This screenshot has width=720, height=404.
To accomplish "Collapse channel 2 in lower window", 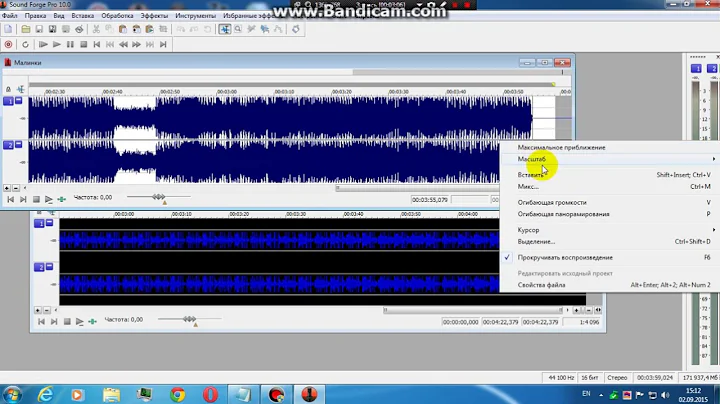I will 49,266.
